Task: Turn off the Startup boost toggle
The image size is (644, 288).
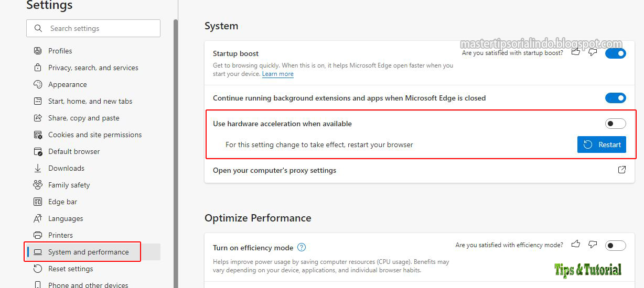Action: click(x=615, y=53)
